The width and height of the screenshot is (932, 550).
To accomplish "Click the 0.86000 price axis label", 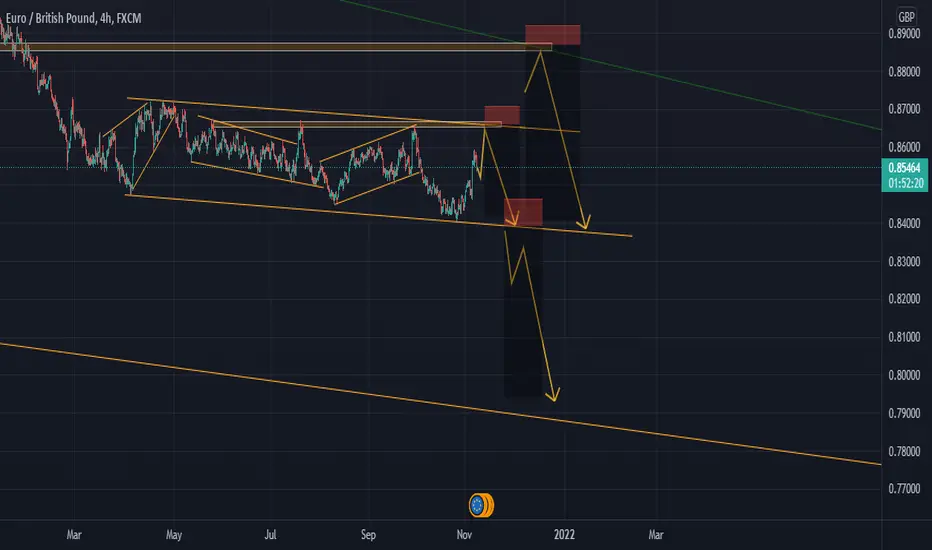I will 904,147.
